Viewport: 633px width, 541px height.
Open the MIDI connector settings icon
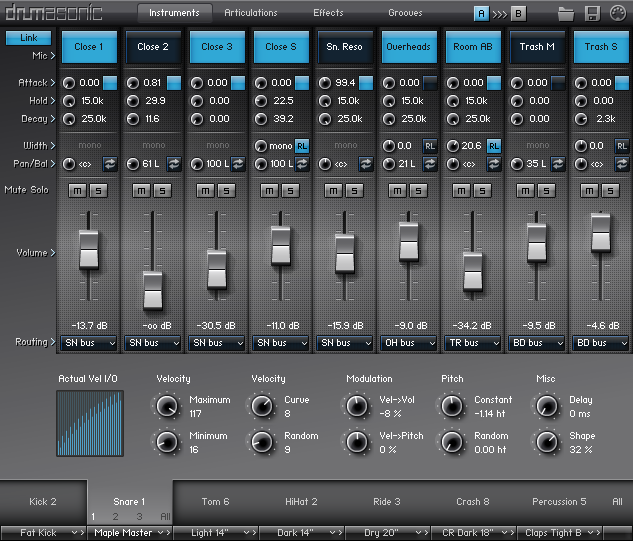click(x=617, y=13)
